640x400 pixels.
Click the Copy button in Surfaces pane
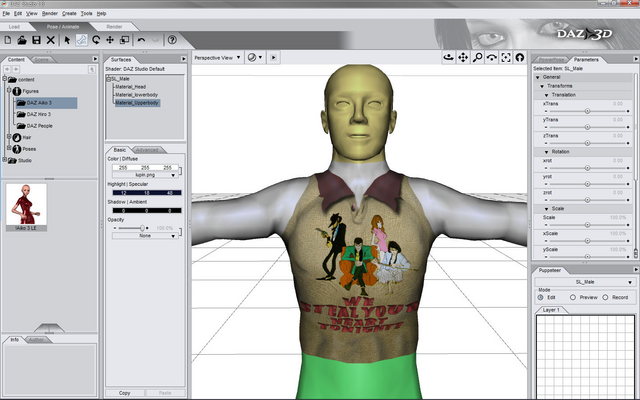124,393
